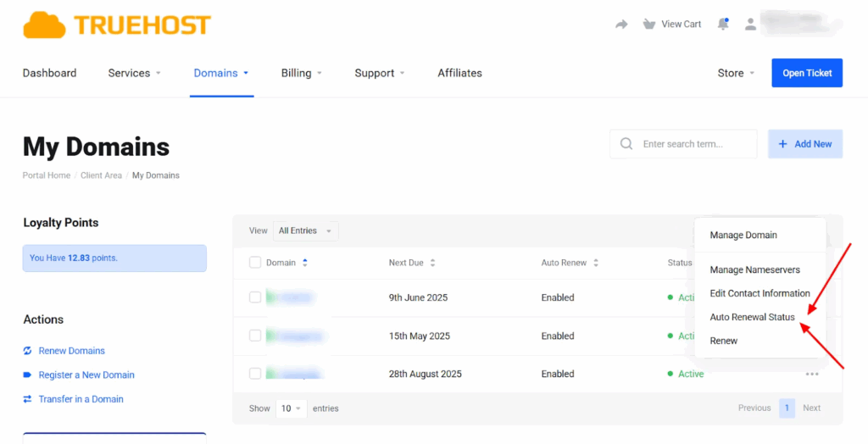This screenshot has height=444, width=868.
Task: Click the Truehost cloud logo
Action: click(117, 25)
